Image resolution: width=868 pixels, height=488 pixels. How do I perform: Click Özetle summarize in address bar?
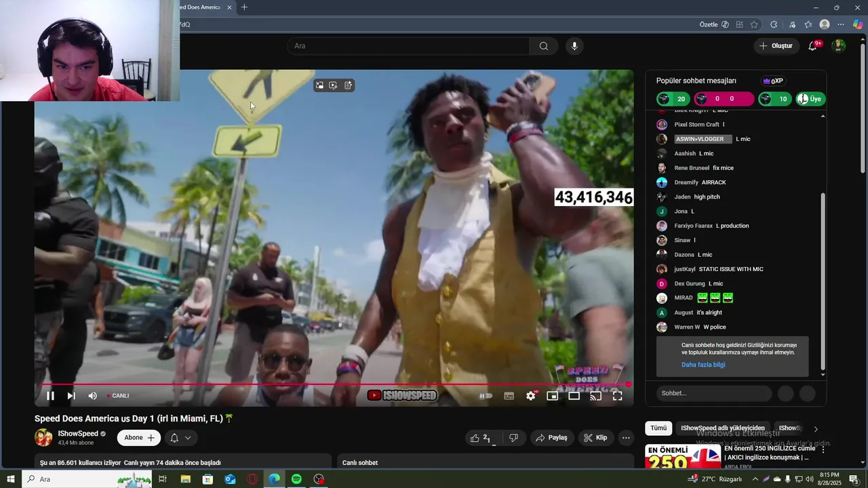point(714,24)
